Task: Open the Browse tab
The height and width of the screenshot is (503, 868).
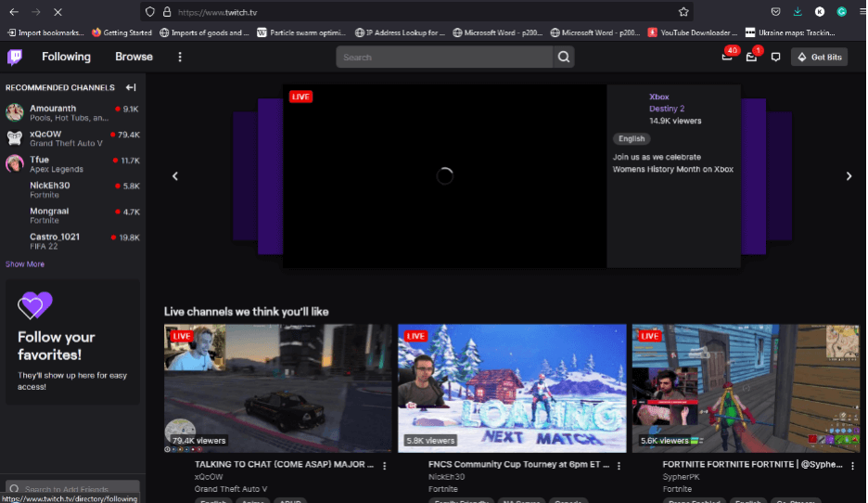Action: point(134,57)
